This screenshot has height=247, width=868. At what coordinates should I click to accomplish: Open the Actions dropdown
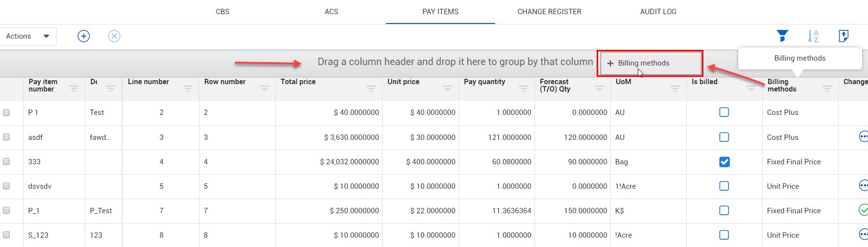28,36
